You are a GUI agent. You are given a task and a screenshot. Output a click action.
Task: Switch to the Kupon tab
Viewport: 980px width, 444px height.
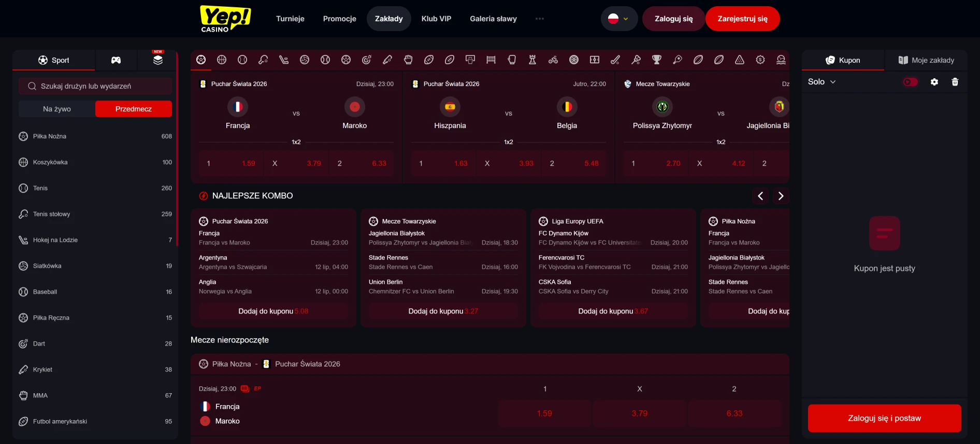pyautogui.click(x=843, y=60)
